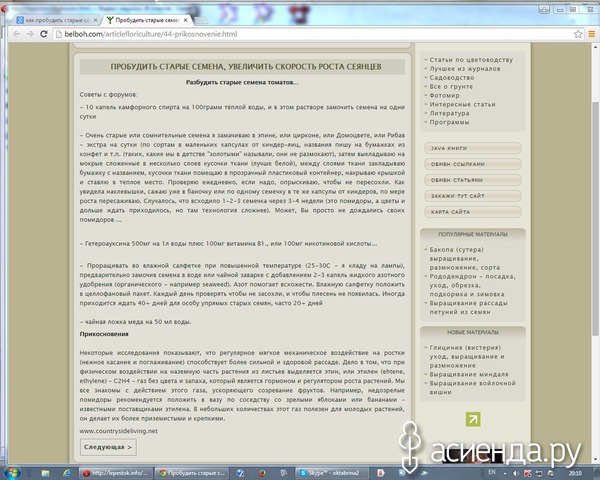Open 'Выращивание рассады петуний' article
This screenshot has width=600, height=480.
(x=468, y=307)
